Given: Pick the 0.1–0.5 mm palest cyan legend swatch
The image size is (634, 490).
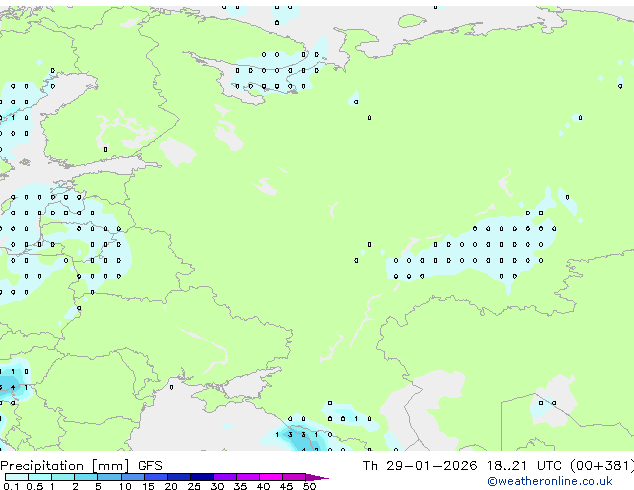Looking at the screenshot, I should [17, 477].
